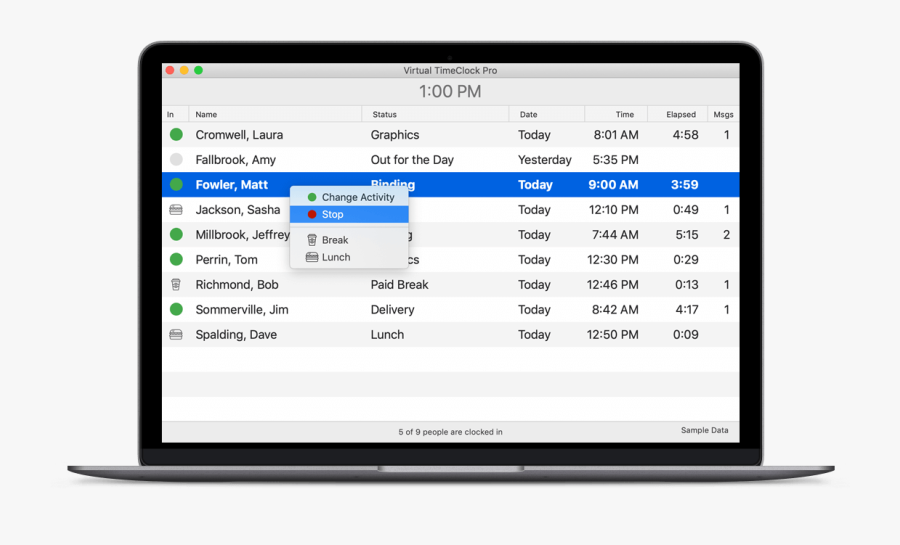Image resolution: width=900 pixels, height=545 pixels.
Task: Click green status dot for Tom Perrin
Action: click(176, 260)
